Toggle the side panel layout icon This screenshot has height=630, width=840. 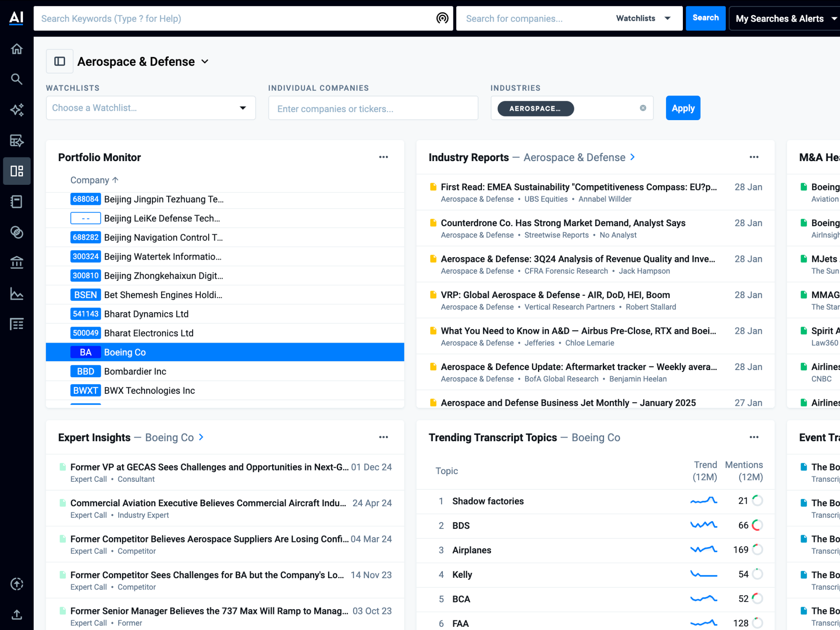point(59,61)
